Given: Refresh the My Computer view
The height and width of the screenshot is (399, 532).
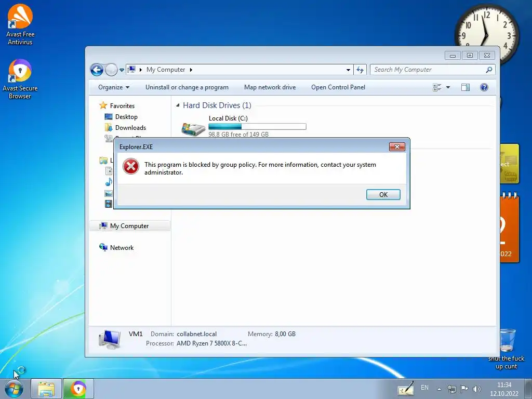Looking at the screenshot, I should pyautogui.click(x=360, y=70).
